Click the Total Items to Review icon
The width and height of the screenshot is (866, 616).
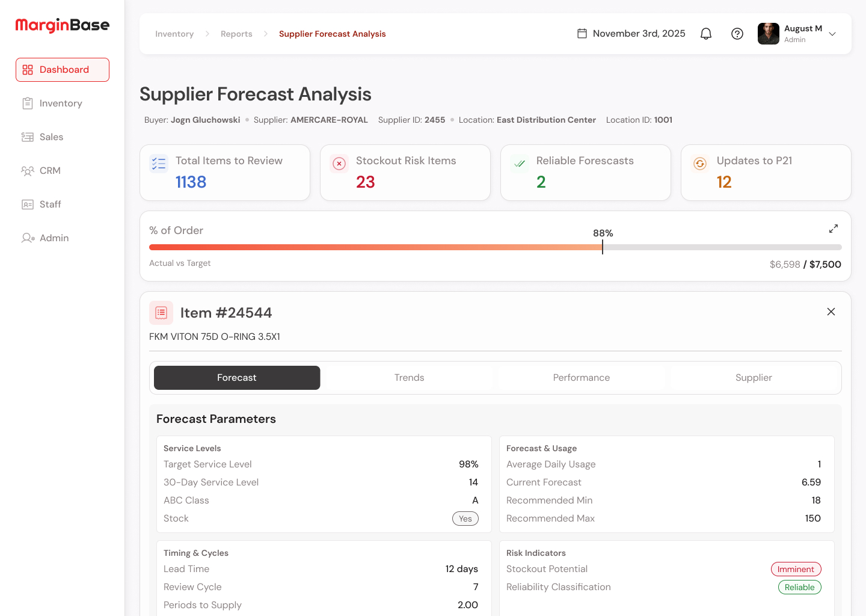(x=159, y=164)
